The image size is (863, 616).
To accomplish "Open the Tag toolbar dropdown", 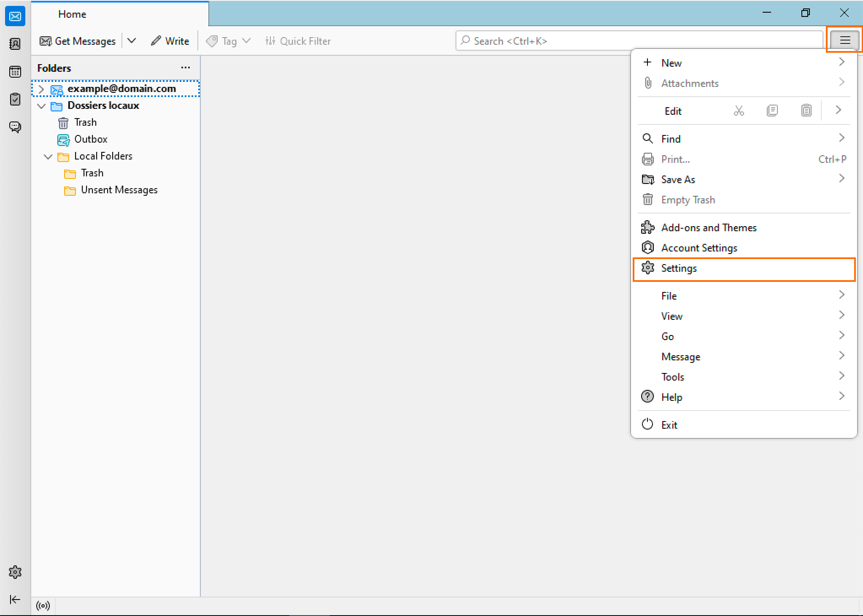I will point(228,41).
